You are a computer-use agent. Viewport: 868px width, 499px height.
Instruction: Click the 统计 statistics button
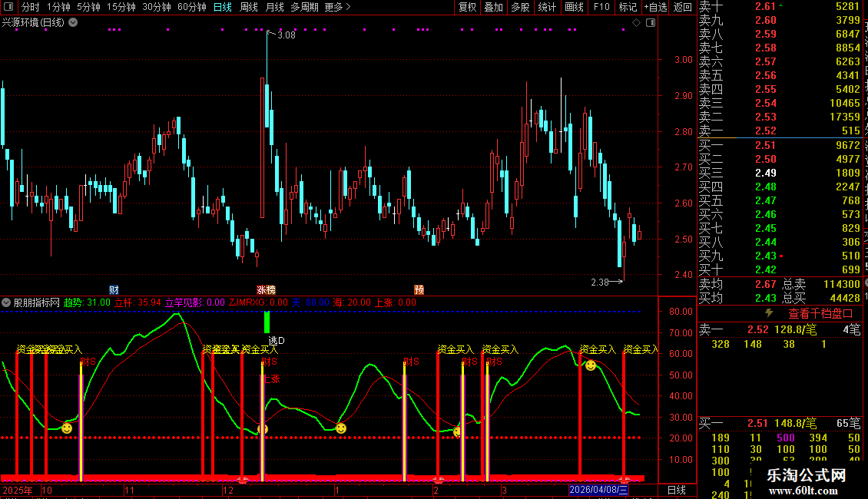click(x=547, y=7)
